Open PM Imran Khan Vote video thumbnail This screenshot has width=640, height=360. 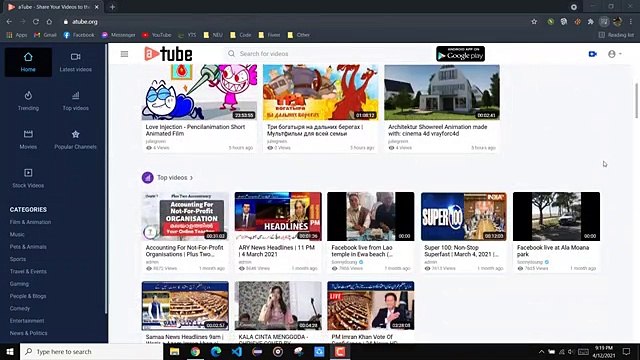click(371, 306)
